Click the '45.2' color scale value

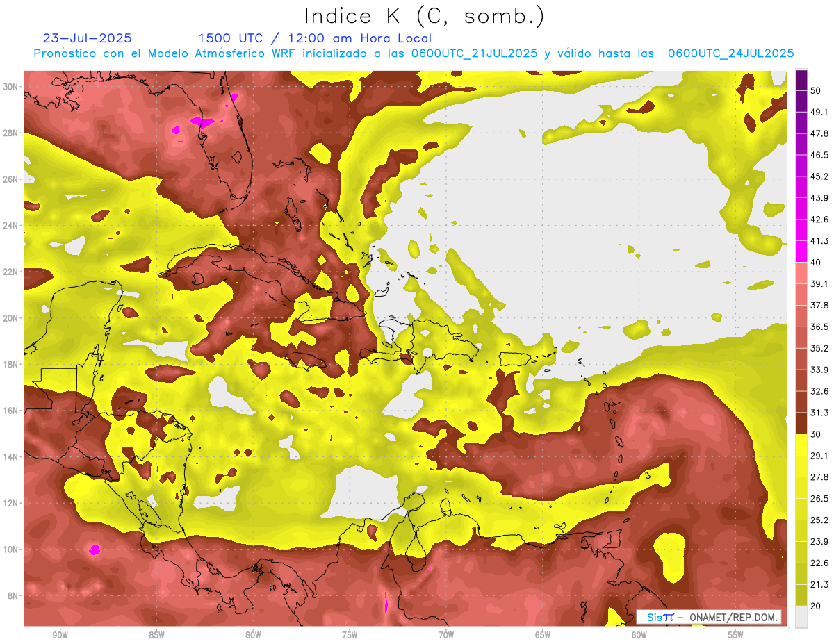(819, 176)
